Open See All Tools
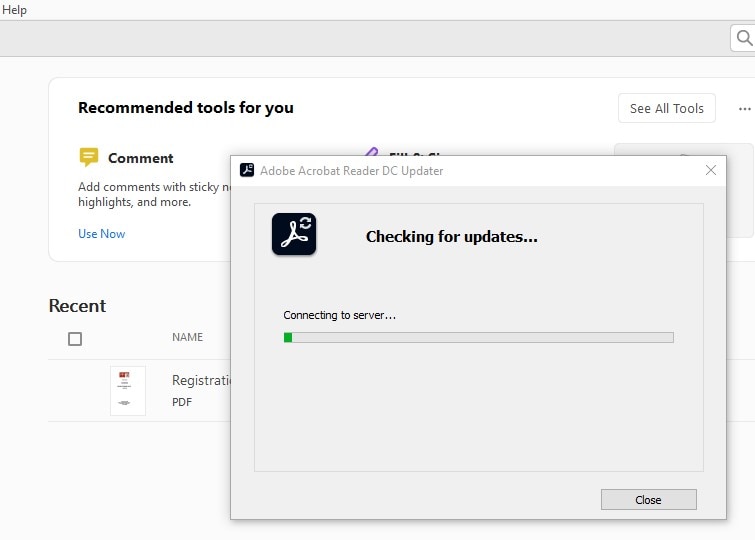Screen dimensions: 755x540 (x=666, y=108)
